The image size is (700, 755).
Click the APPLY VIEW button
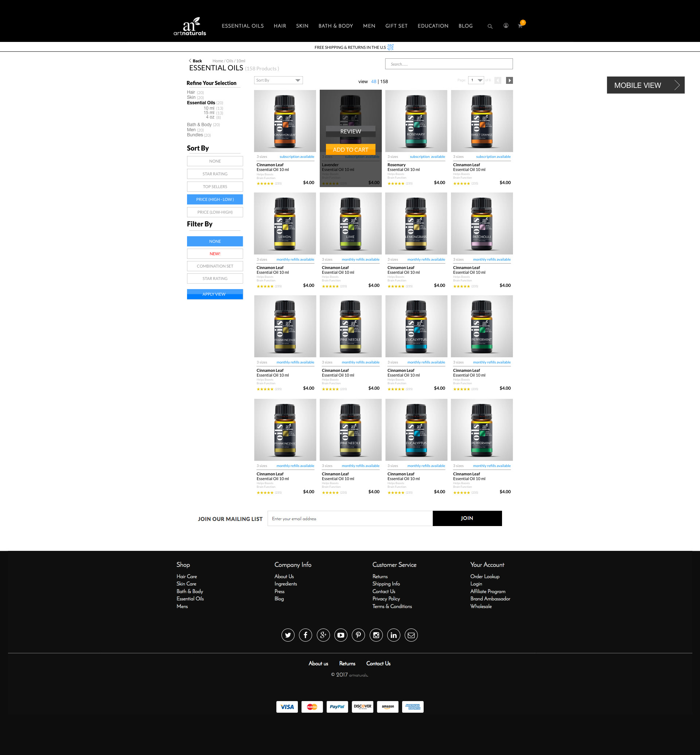point(215,294)
